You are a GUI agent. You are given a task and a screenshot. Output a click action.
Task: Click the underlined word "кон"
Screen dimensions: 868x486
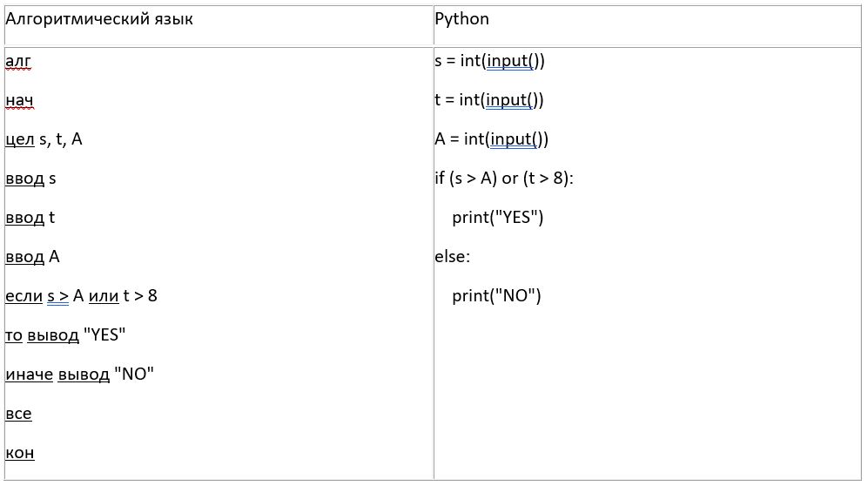[x=19, y=453]
